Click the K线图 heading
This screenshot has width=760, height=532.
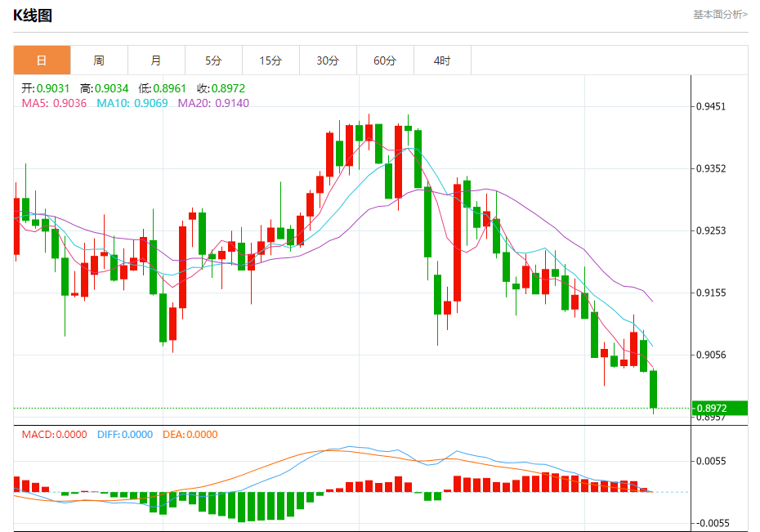tap(33, 16)
